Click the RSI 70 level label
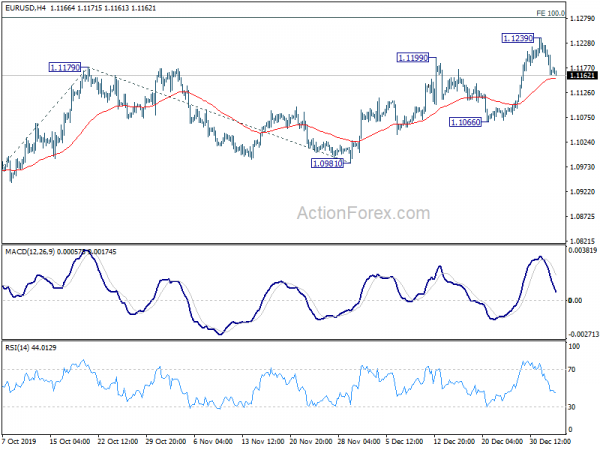 (572, 370)
